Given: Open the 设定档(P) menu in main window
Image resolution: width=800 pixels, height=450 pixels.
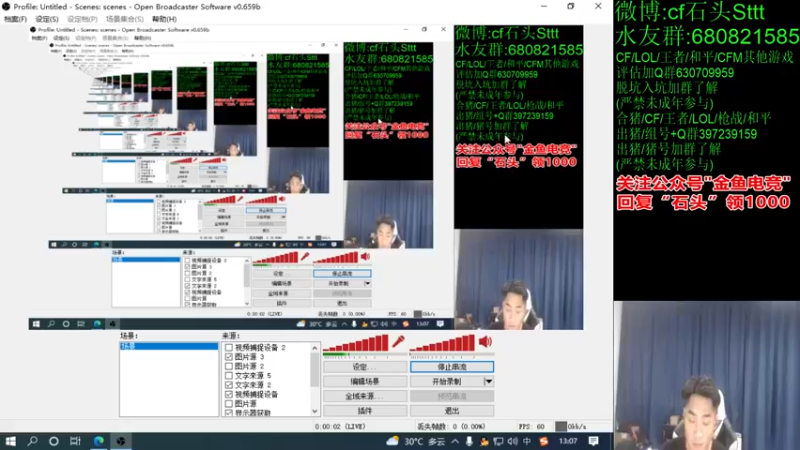Looking at the screenshot, I should click(82, 19).
